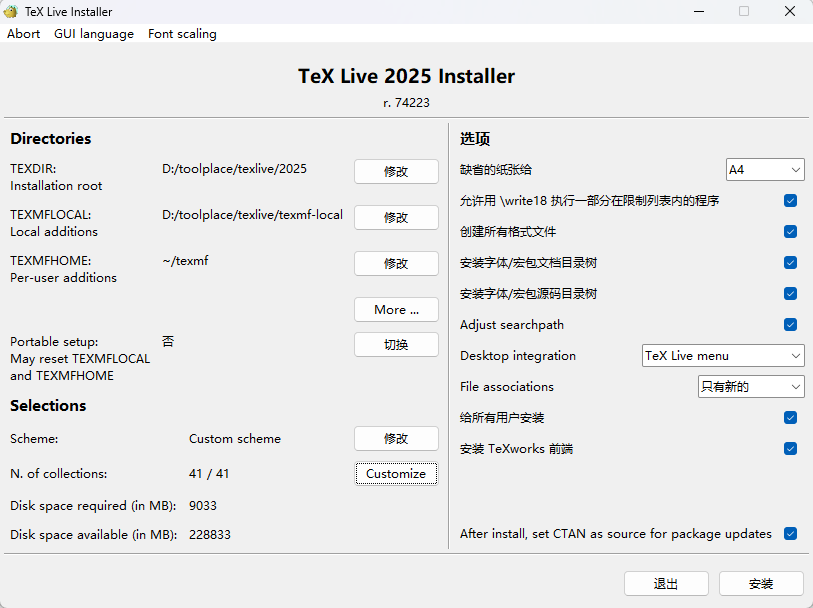Click the 选项 section heading
This screenshot has width=813, height=608.
pos(475,138)
